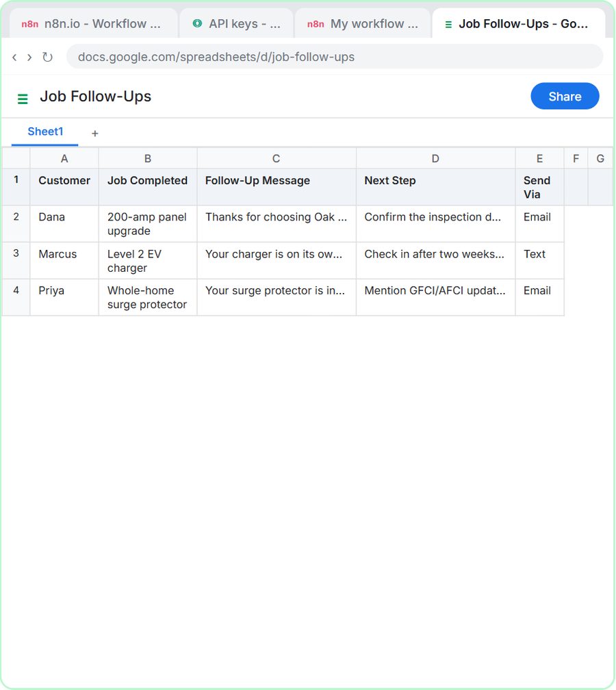Viewport: 616px width, 690px height.
Task: Click the Text cell in Send Via column
Action: (539, 261)
